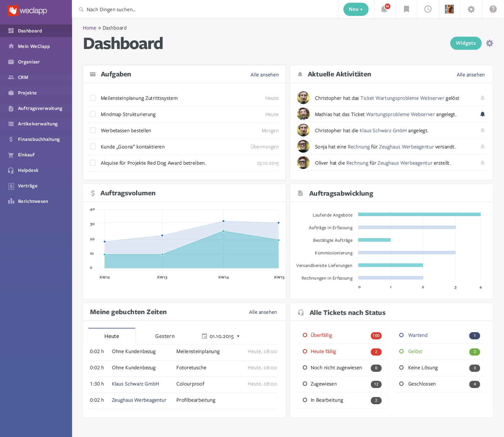Tick the Werbetassen bestellen checkbox
504x437 pixels.
coord(93,130)
